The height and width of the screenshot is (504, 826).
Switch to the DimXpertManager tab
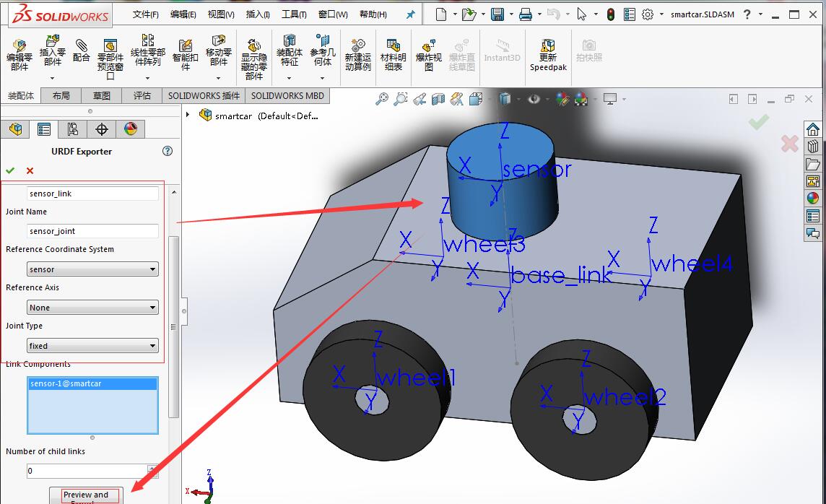point(102,129)
